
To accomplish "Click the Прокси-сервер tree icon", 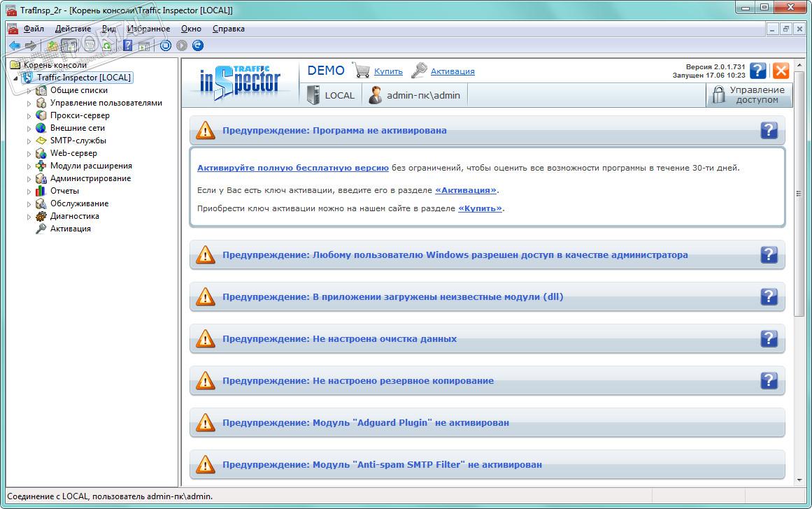I will point(41,115).
